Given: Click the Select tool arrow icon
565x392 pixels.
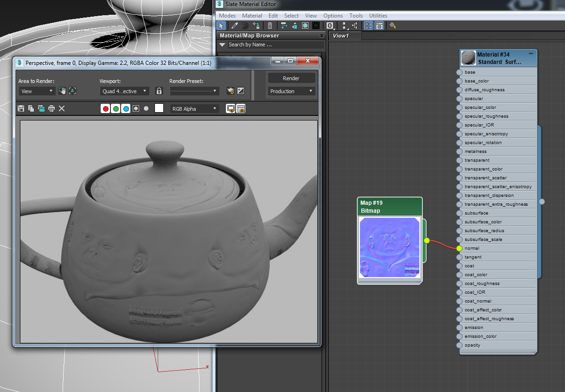Looking at the screenshot, I should (222, 26).
